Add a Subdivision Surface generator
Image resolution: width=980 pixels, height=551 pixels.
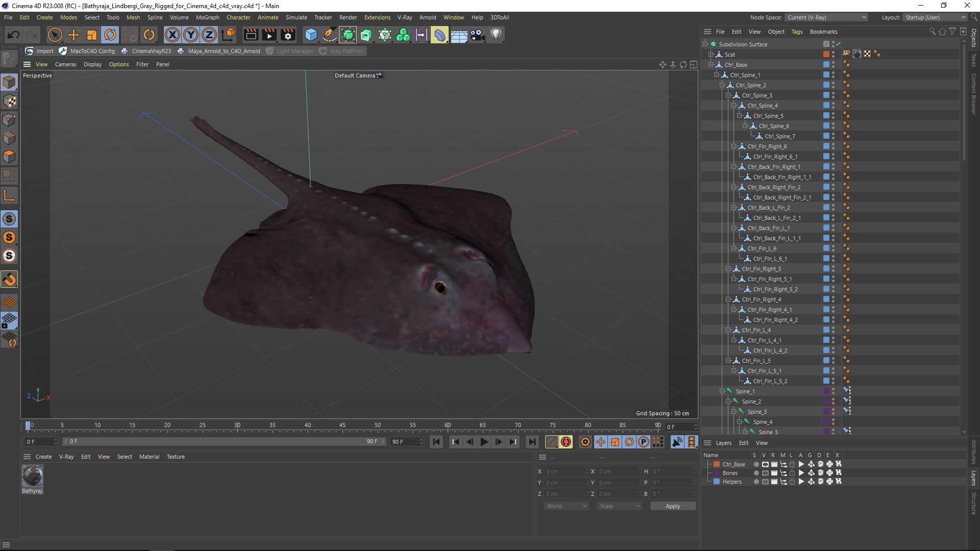click(x=348, y=35)
